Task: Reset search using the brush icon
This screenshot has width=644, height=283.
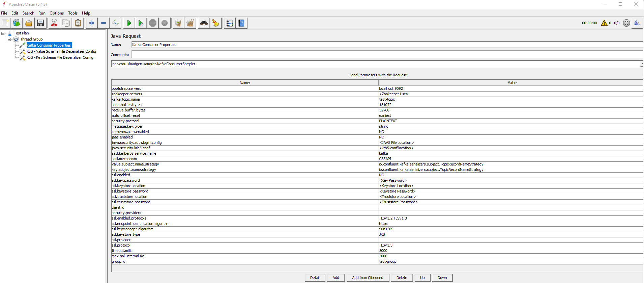Action: click(216, 23)
